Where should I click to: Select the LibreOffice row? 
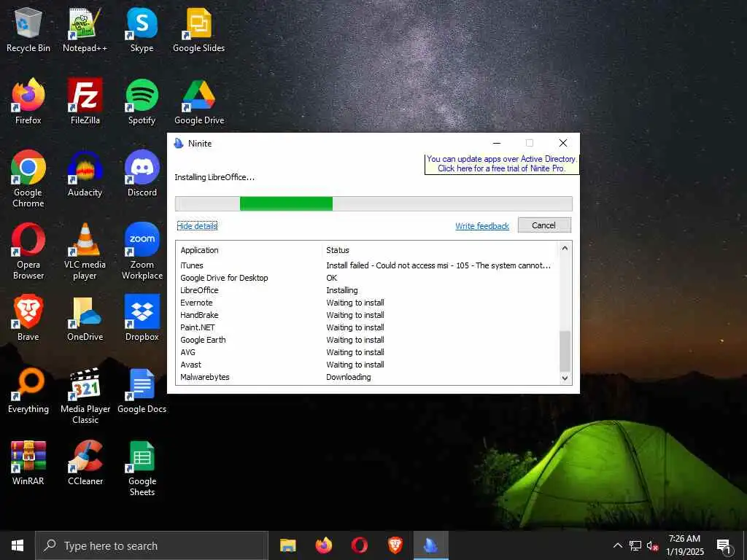pyautogui.click(x=367, y=290)
